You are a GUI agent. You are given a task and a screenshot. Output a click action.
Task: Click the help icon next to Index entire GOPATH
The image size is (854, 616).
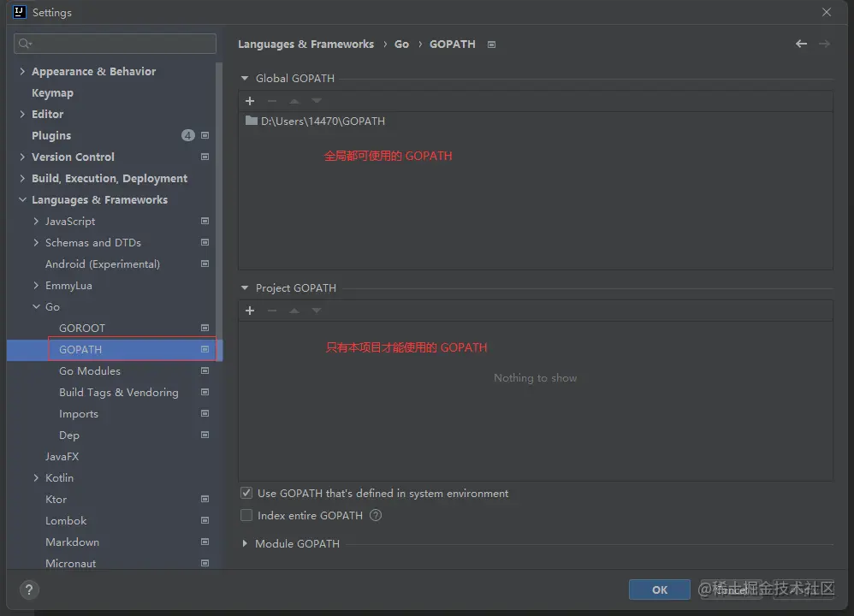point(376,515)
